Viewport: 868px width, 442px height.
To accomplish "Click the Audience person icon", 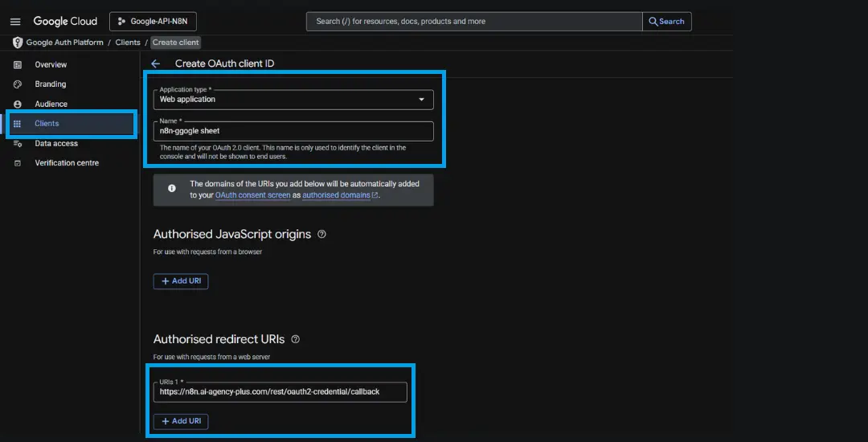I will [17, 104].
